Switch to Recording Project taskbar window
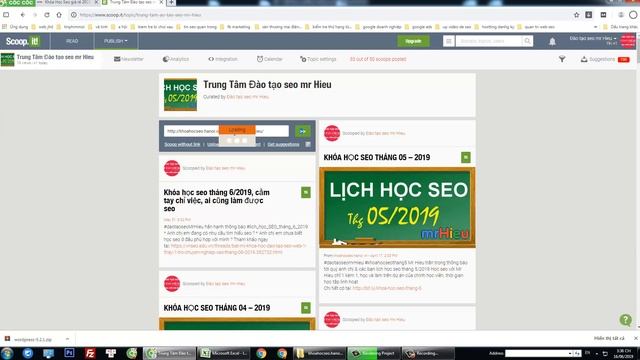 (374, 353)
